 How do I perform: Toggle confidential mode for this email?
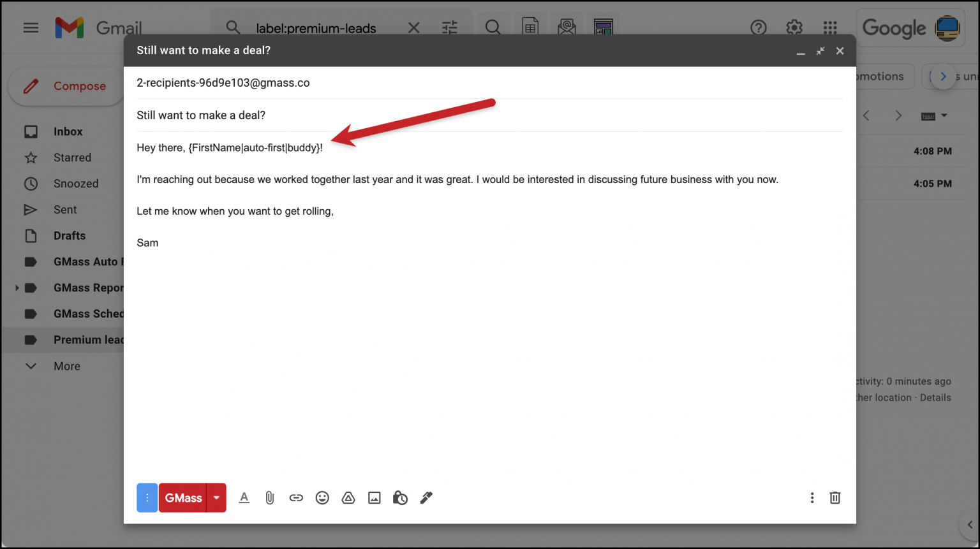coord(400,497)
